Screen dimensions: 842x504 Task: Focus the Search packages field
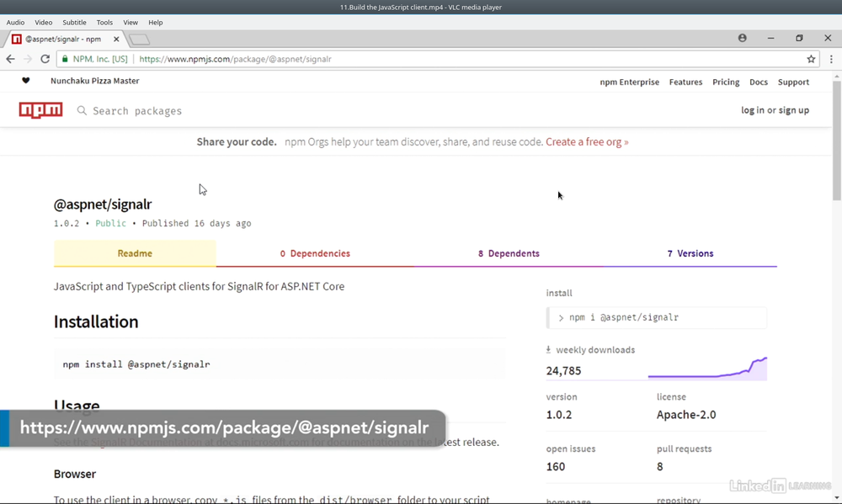[x=137, y=110]
